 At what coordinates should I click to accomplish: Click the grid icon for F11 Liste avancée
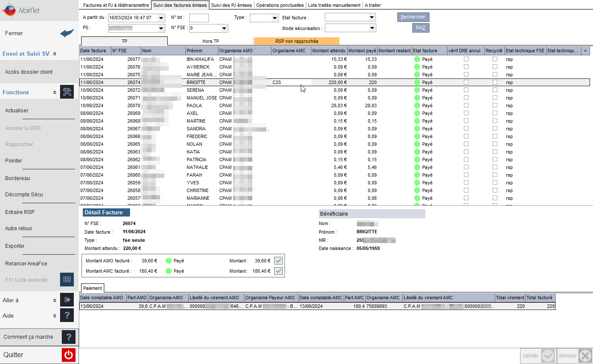click(67, 280)
